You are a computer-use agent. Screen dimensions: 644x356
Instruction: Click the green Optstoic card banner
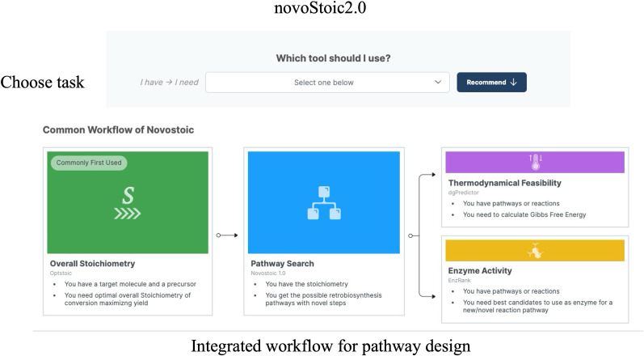click(x=128, y=202)
